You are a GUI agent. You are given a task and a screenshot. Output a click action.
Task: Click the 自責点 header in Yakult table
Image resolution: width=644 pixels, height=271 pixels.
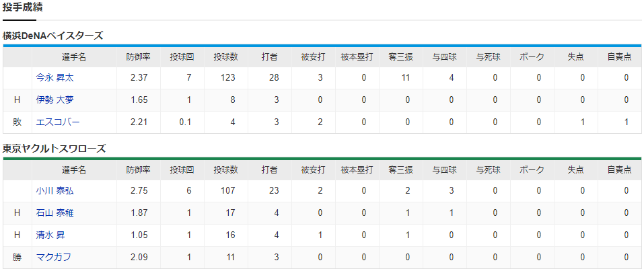click(x=619, y=170)
